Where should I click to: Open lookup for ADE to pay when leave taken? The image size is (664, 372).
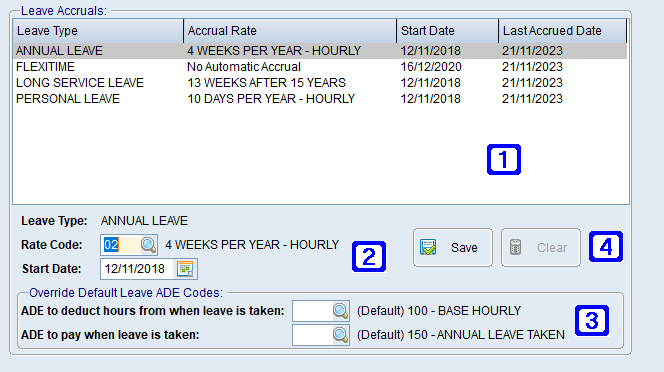tap(340, 335)
